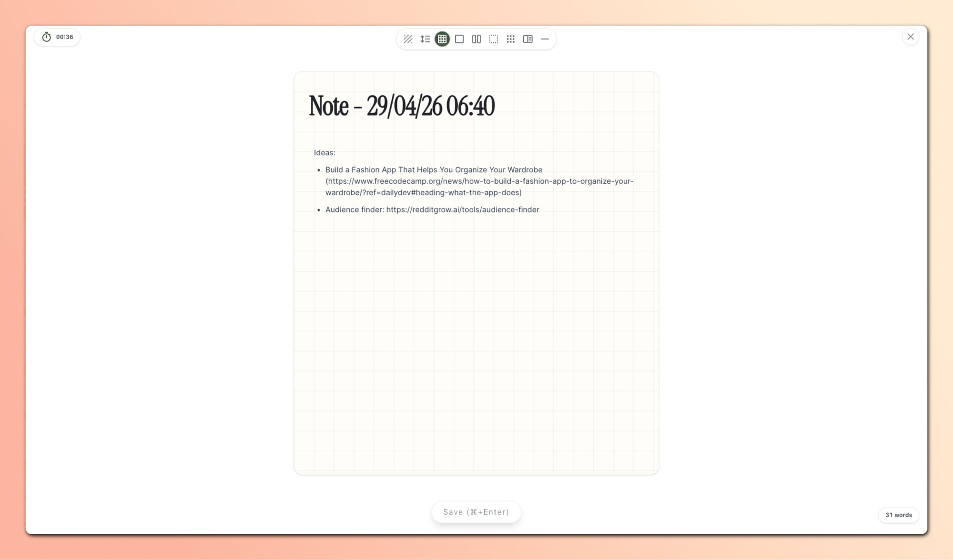Toggle the active grid paper style

click(442, 39)
